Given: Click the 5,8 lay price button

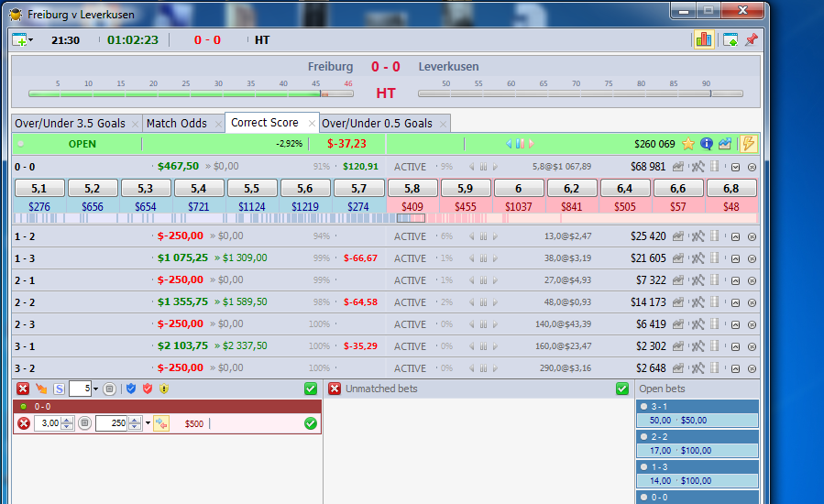Looking at the screenshot, I should [412, 188].
